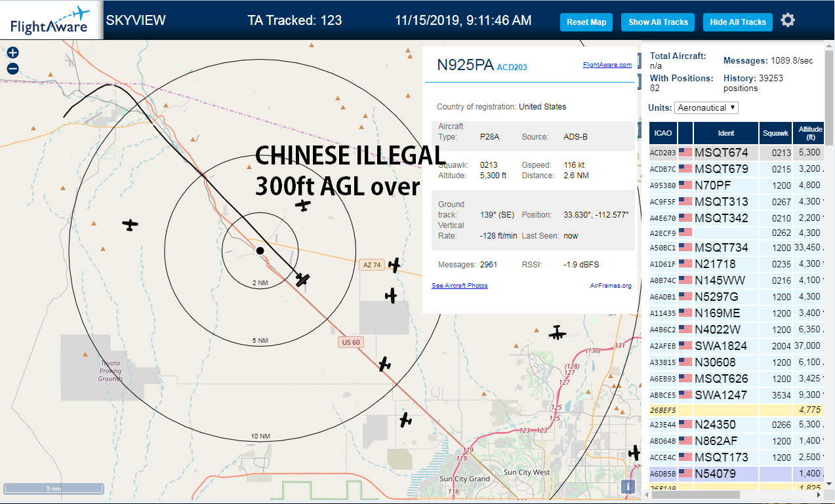This screenshot has width=835, height=504.
Task: Click the Reset Map button
Action: click(x=586, y=22)
